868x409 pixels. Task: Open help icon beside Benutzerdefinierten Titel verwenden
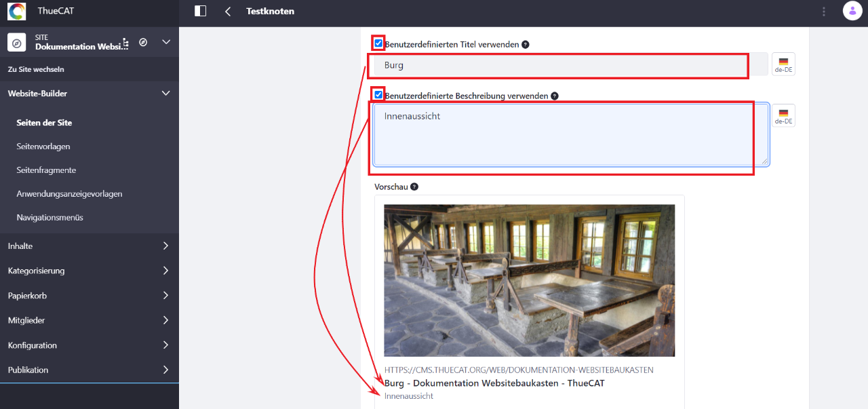pyautogui.click(x=526, y=44)
